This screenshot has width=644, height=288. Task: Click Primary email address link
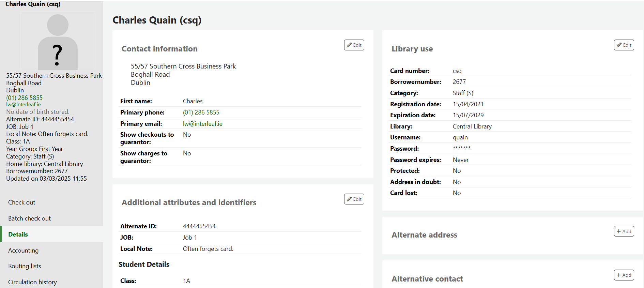[x=202, y=124]
